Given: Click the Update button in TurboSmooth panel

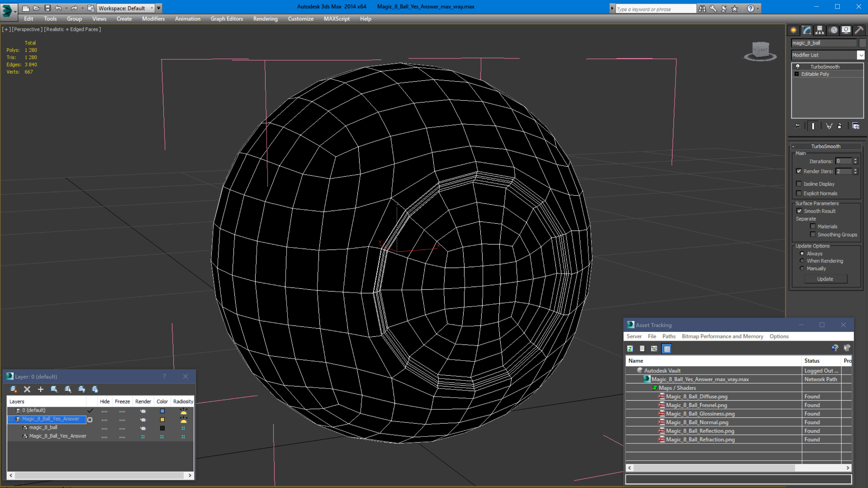Looking at the screenshot, I should 825,279.
